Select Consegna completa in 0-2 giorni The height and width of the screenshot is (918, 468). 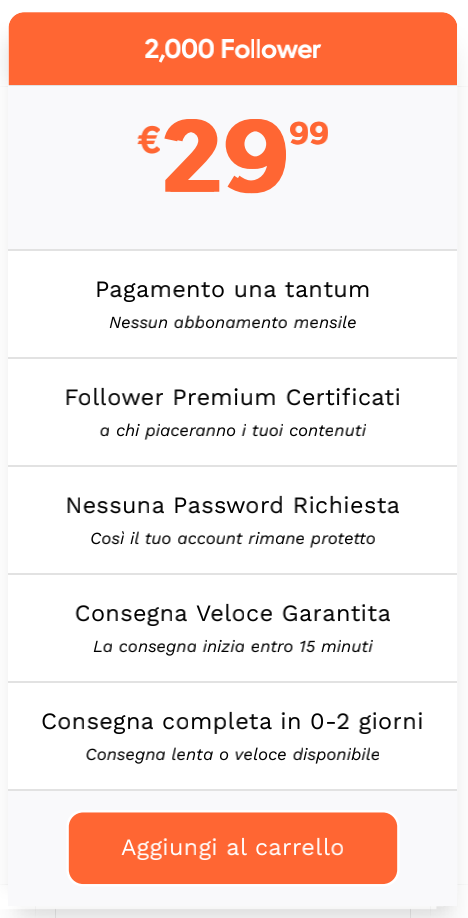[233, 722]
